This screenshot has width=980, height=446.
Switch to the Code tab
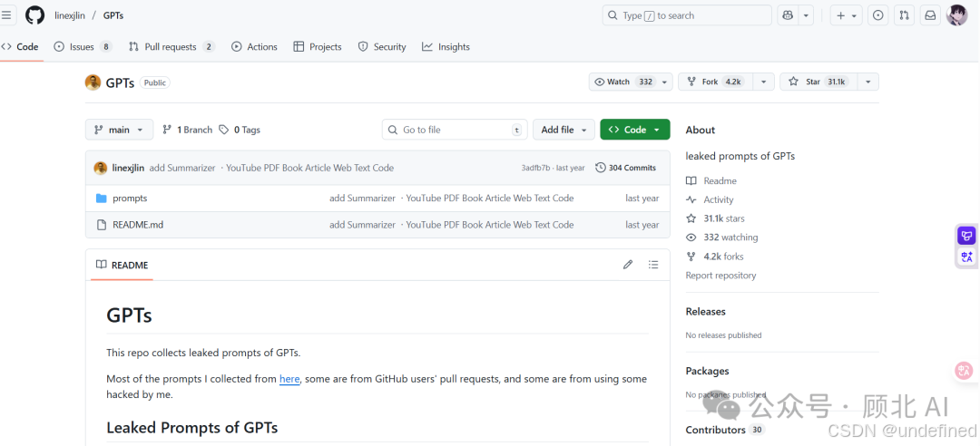point(21,47)
